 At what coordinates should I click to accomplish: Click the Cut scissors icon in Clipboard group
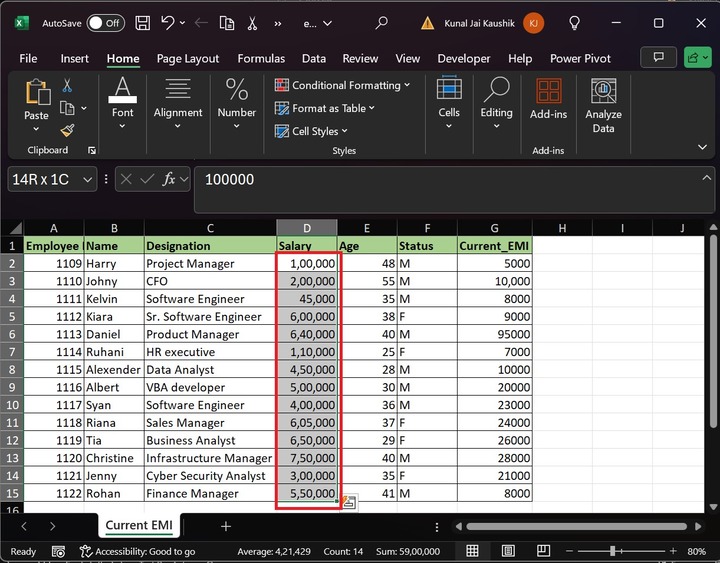67,86
